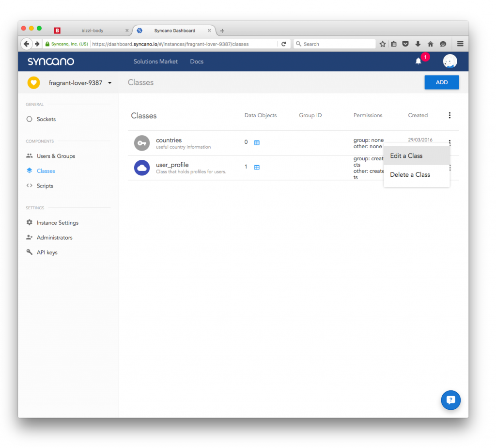Click the countries class key icon
This screenshot has width=496, height=448.
pos(142,143)
